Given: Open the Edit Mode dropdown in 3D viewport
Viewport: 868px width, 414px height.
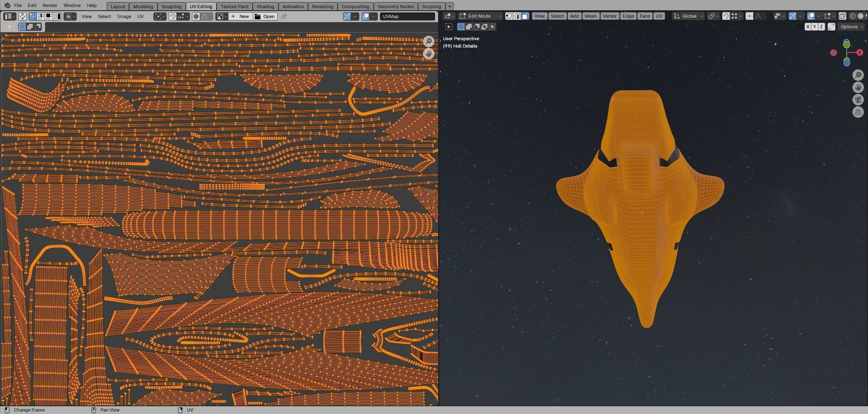Looking at the screenshot, I should (x=480, y=16).
